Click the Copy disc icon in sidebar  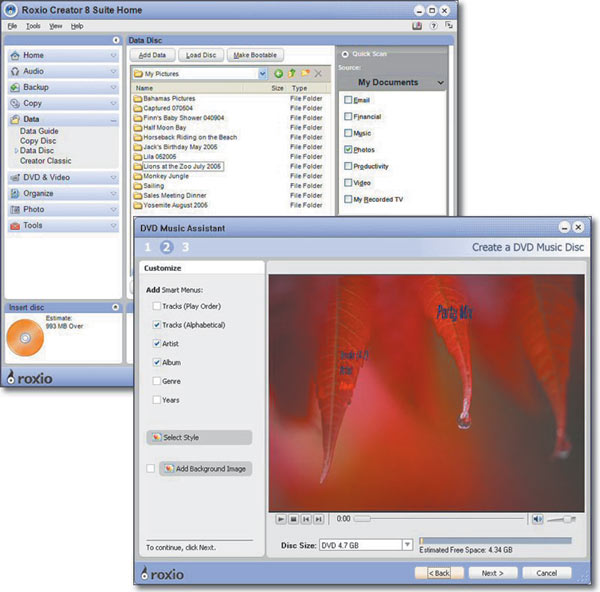[x=15, y=103]
